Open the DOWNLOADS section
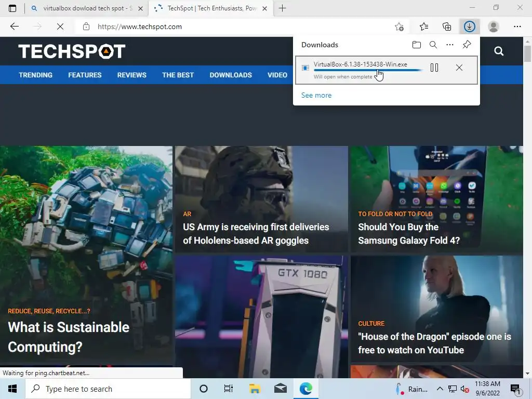Screen dimensions: 532x399 [x=231, y=75]
